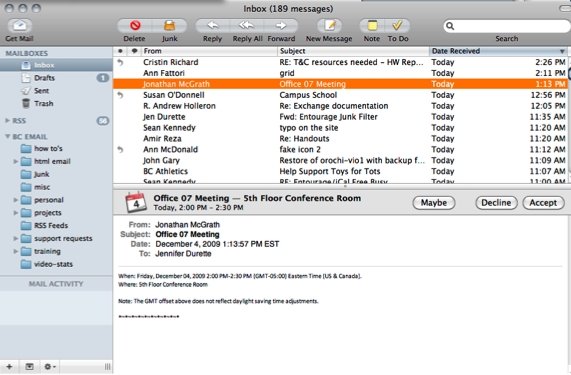Mark message as Junk
Image resolution: width=571 pixels, height=375 pixels.
pyautogui.click(x=169, y=25)
